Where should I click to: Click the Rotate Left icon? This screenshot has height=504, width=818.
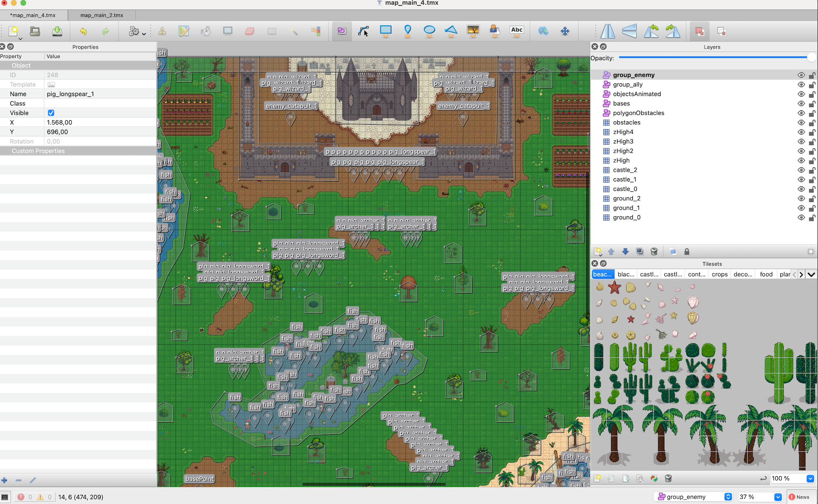(x=651, y=31)
